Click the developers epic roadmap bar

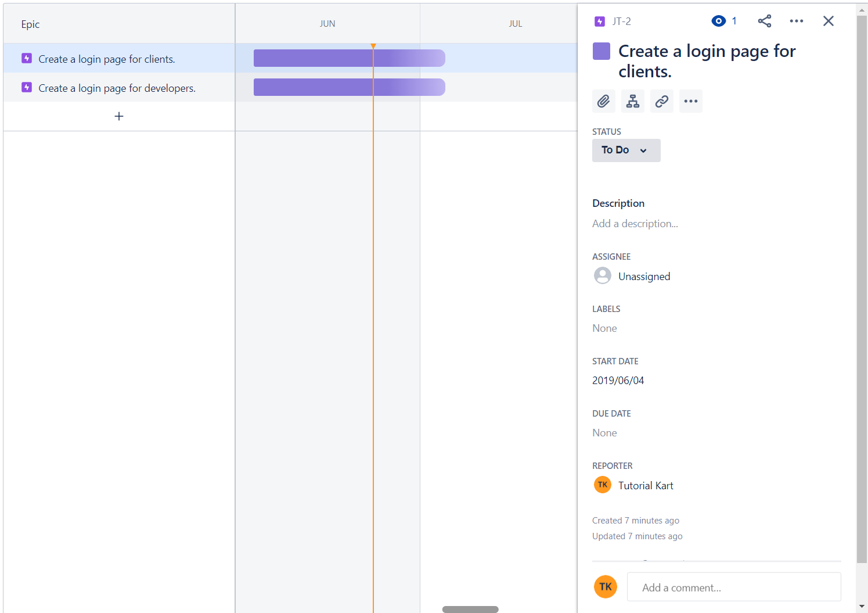pyautogui.click(x=350, y=87)
